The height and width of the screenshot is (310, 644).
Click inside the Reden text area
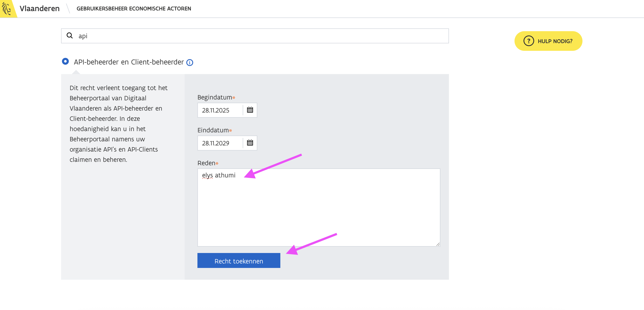[319, 207]
